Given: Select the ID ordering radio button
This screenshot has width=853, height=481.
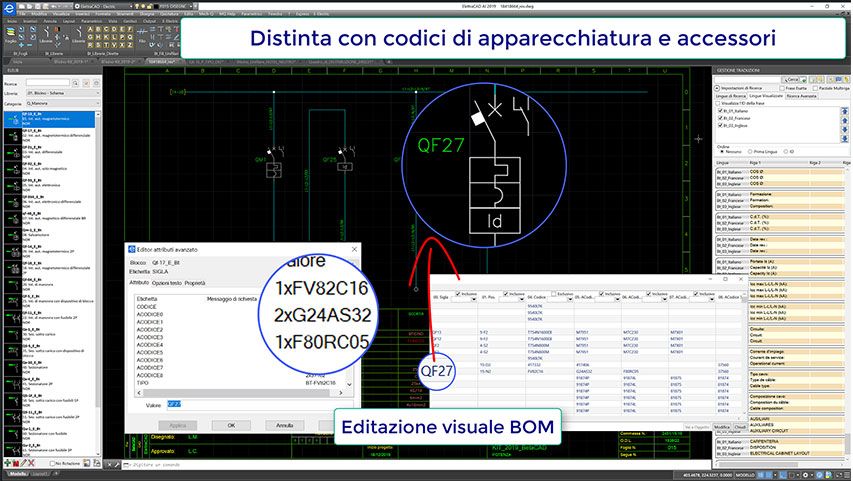Looking at the screenshot, I should pyautogui.click(x=786, y=152).
